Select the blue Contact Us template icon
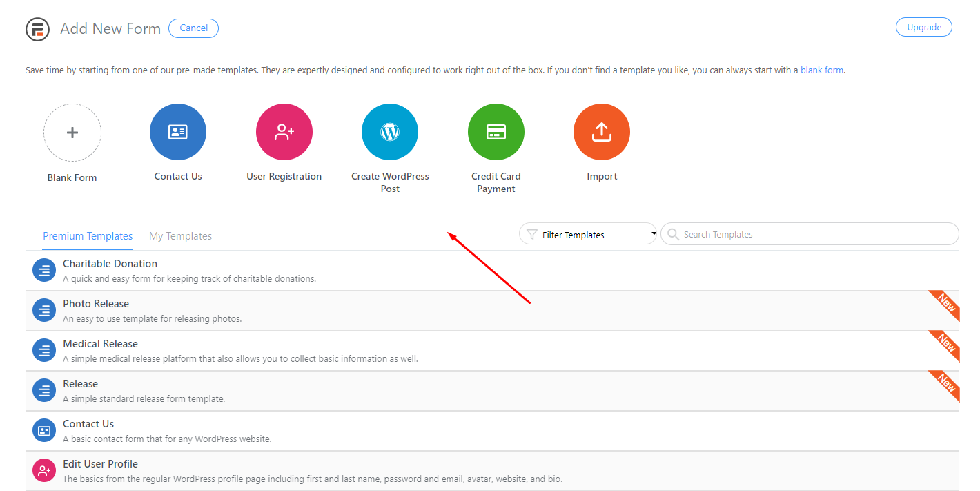The height and width of the screenshot is (491, 980). point(178,132)
